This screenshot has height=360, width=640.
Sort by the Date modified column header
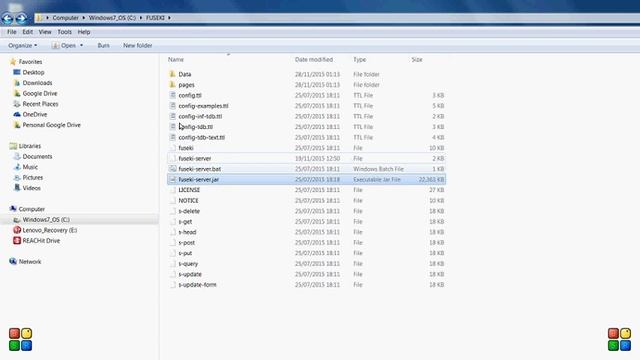313,60
